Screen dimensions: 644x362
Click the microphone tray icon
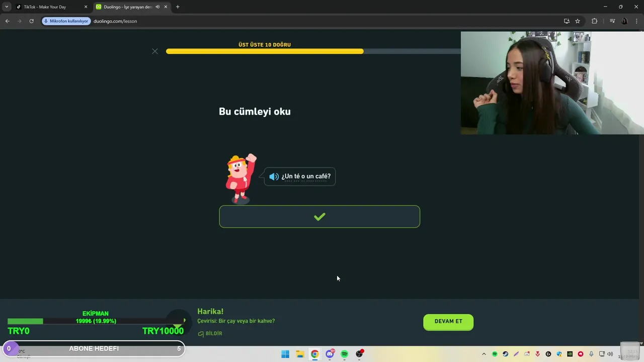point(591,354)
